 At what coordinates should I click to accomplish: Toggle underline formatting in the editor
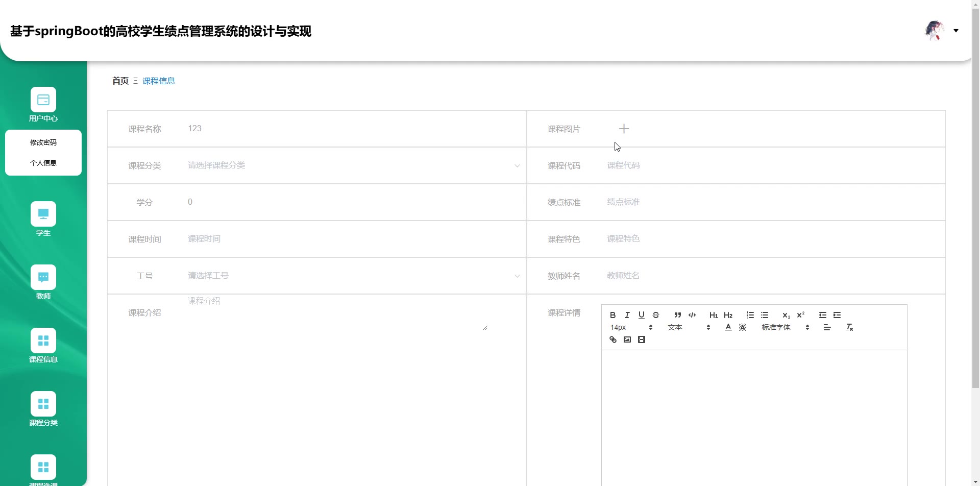point(642,315)
